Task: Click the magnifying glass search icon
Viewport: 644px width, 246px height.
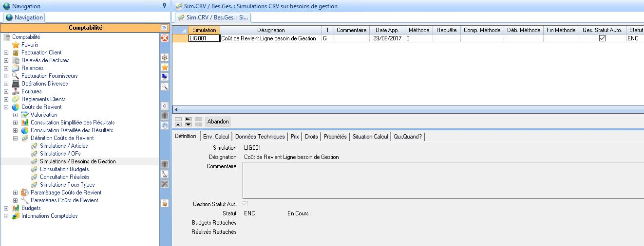Action: [x=165, y=87]
